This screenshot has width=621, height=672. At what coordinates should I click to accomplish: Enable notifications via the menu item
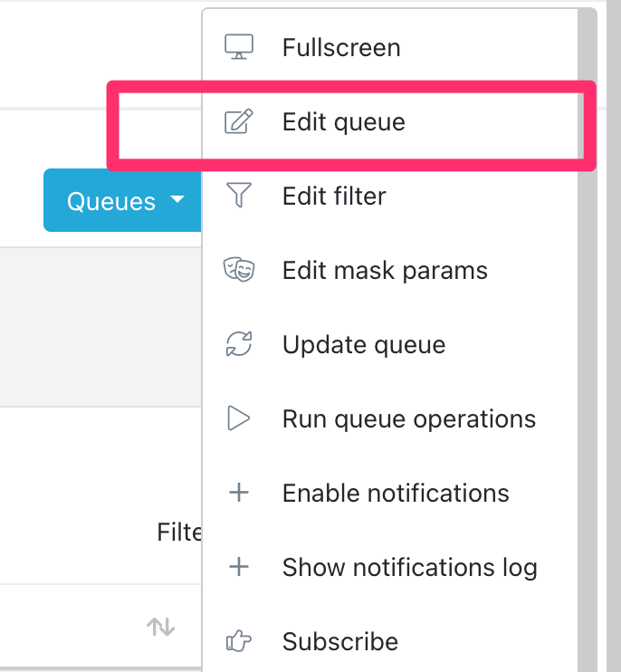click(x=396, y=493)
